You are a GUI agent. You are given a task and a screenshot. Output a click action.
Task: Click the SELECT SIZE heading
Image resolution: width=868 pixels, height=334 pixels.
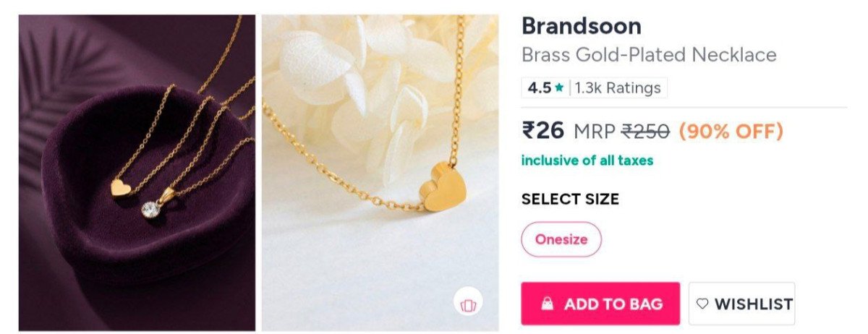570,199
